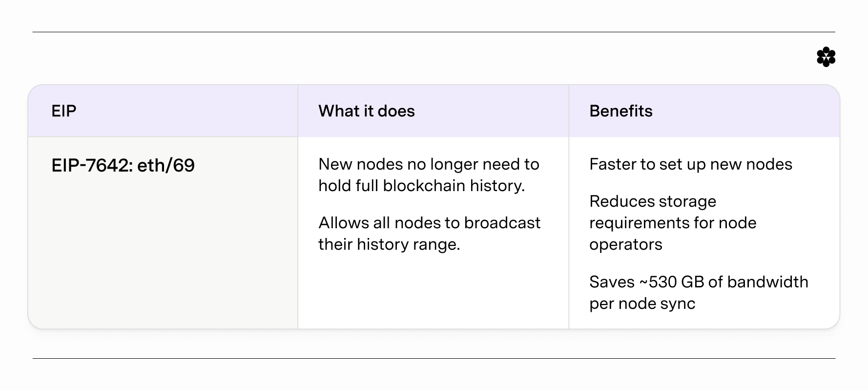The image size is (868, 391).
Task: Click the horizontal divider line below the table
Action: click(434, 358)
